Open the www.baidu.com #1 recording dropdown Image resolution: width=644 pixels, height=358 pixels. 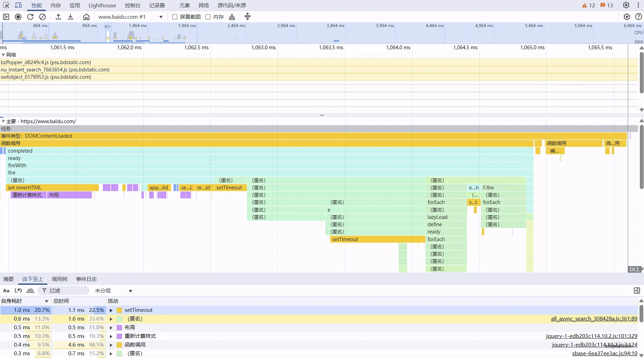(x=130, y=17)
